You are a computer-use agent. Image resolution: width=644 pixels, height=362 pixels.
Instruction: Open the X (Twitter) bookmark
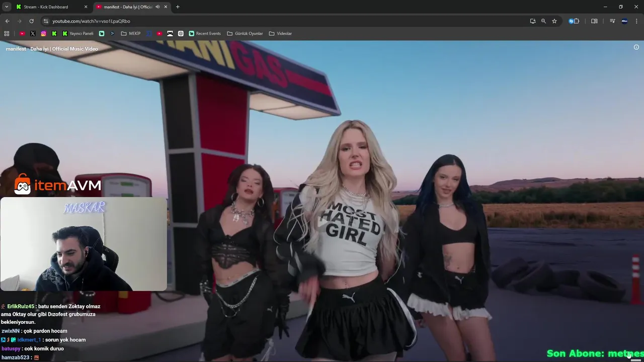click(x=33, y=33)
